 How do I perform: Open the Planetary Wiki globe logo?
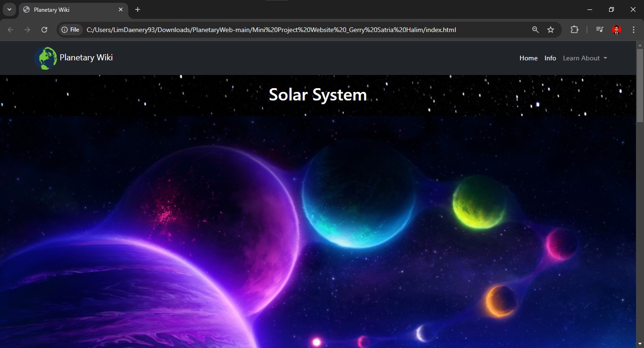pos(45,58)
